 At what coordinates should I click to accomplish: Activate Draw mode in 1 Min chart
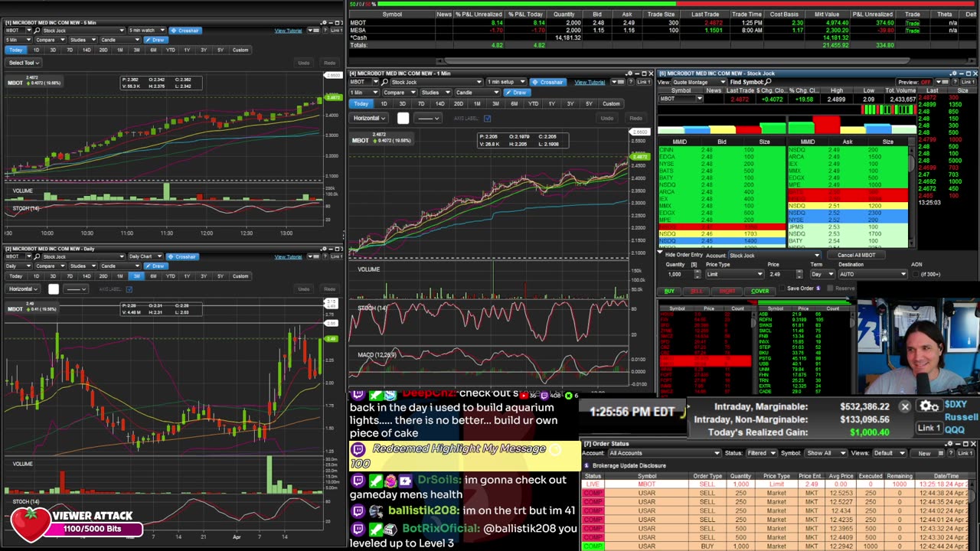pos(518,93)
